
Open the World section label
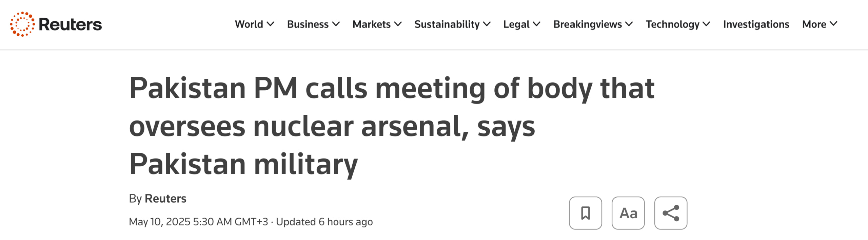[249, 24]
